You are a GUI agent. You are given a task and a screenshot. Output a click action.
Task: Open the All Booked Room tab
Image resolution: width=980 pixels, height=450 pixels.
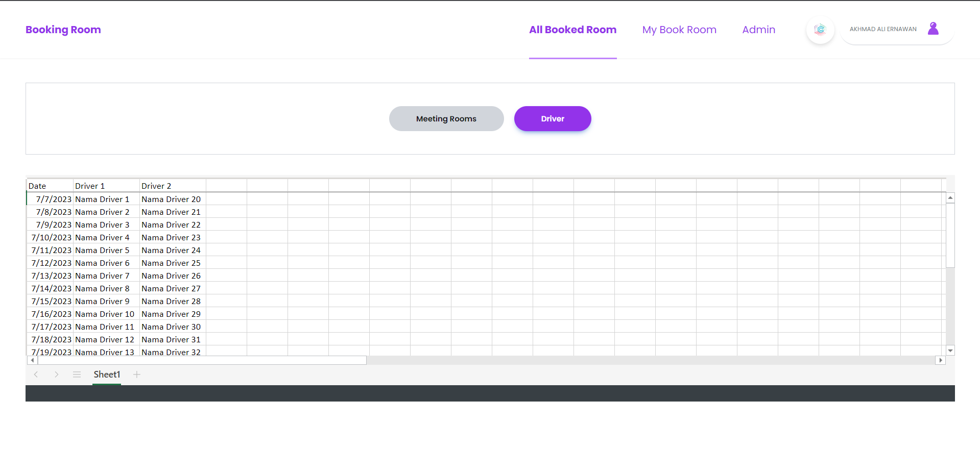(x=572, y=30)
